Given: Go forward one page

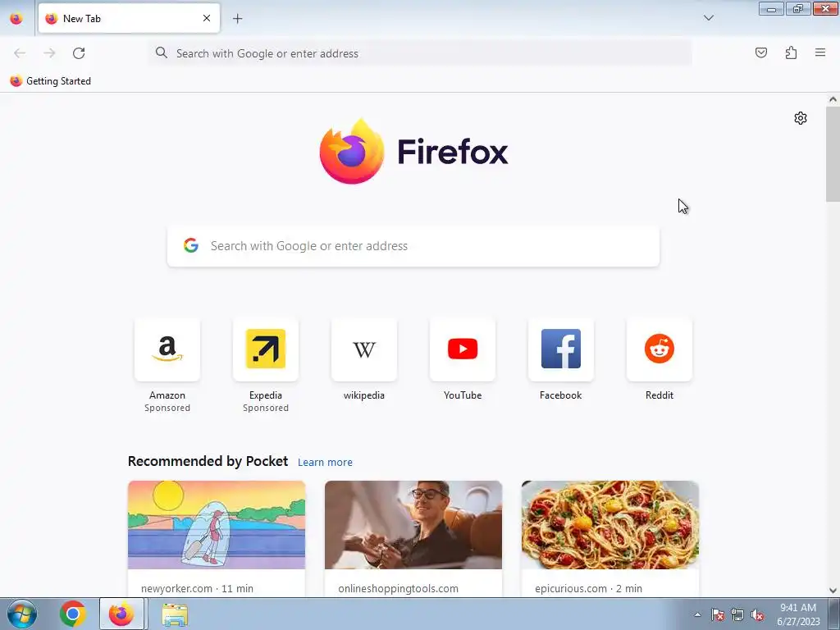Looking at the screenshot, I should pyautogui.click(x=49, y=53).
